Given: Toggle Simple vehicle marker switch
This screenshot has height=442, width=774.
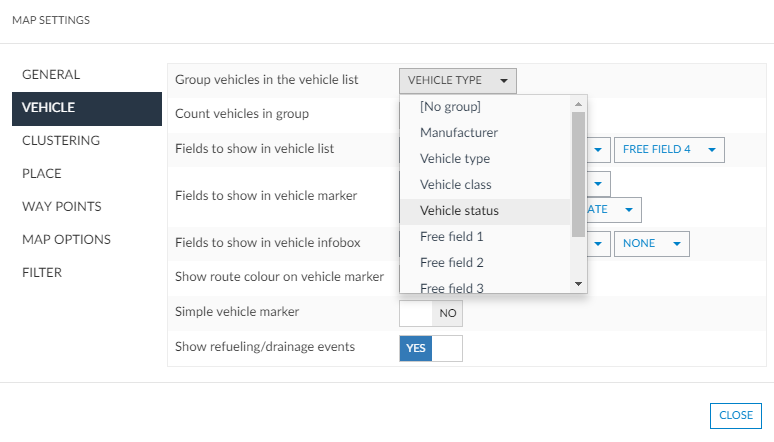Looking at the screenshot, I should 430,313.
